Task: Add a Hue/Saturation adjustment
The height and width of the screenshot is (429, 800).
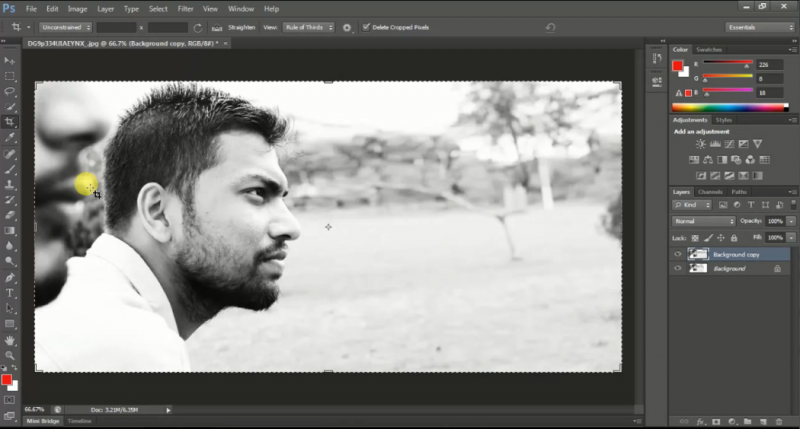Action: click(x=694, y=160)
